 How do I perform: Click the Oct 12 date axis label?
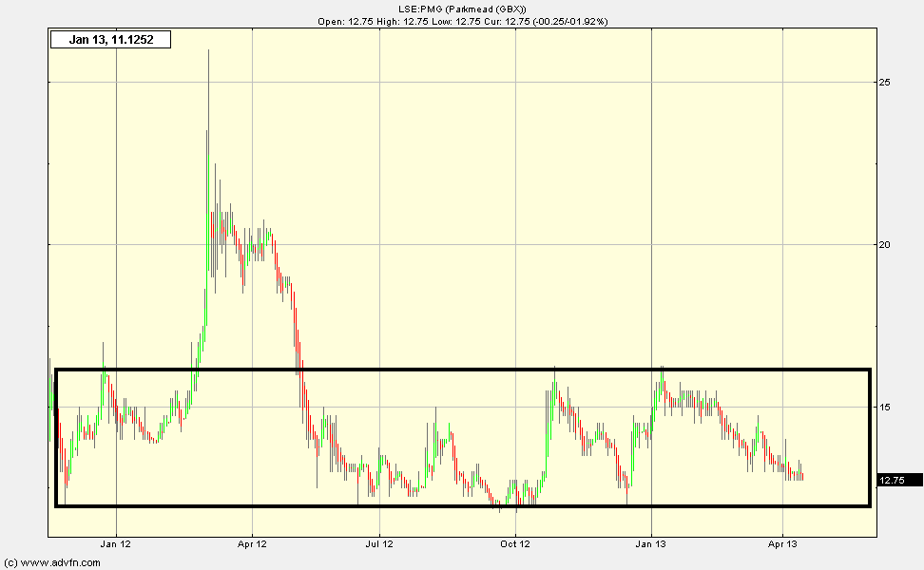coord(515,543)
